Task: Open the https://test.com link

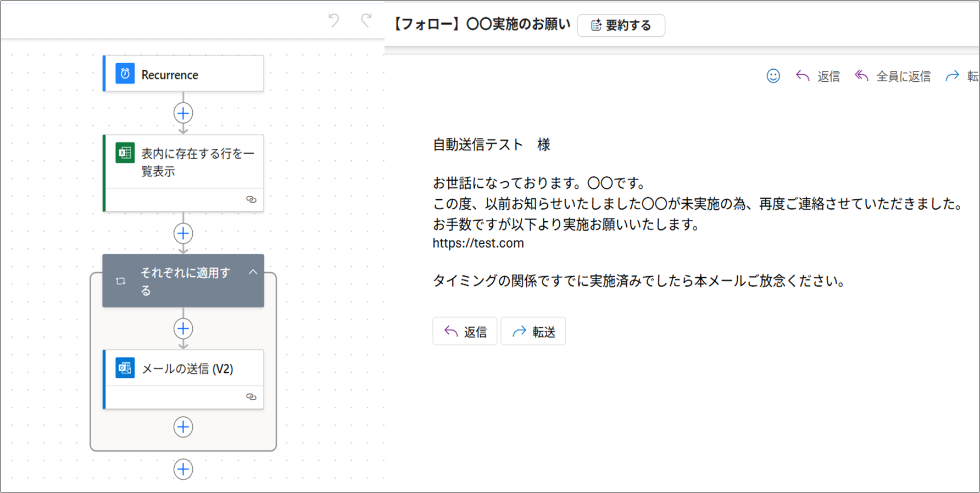Action: coord(478,243)
